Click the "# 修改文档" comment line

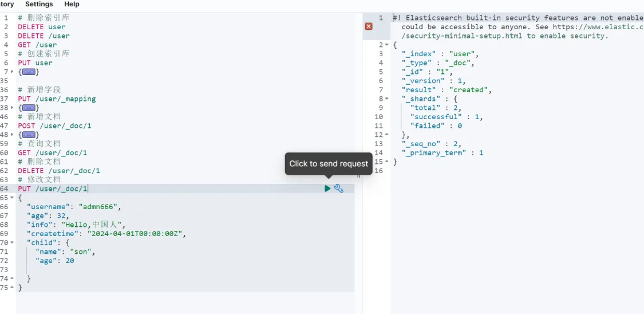[x=39, y=179]
